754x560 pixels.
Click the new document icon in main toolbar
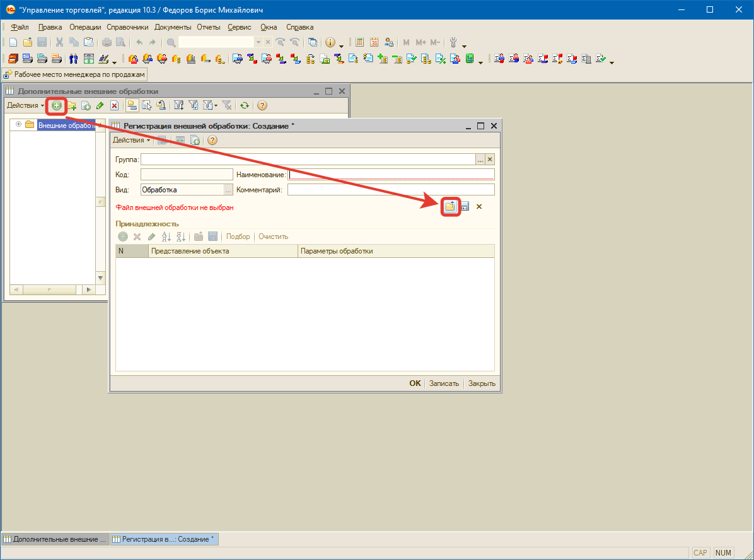(x=13, y=42)
